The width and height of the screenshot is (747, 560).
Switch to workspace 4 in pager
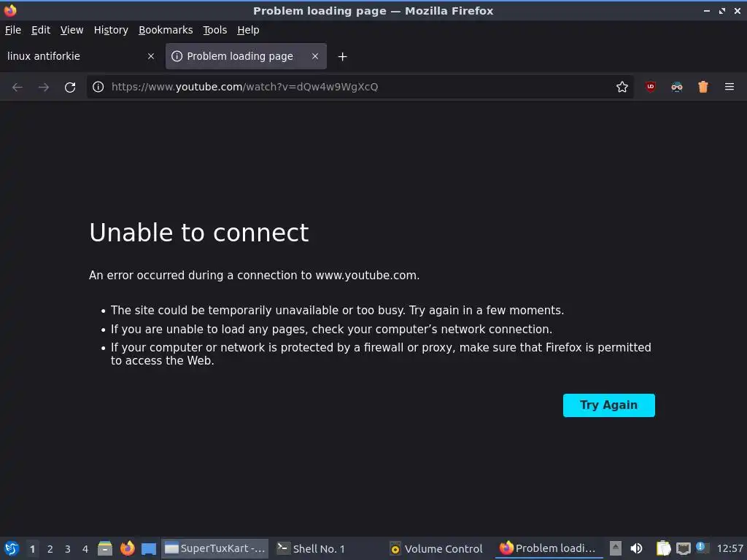click(x=85, y=549)
